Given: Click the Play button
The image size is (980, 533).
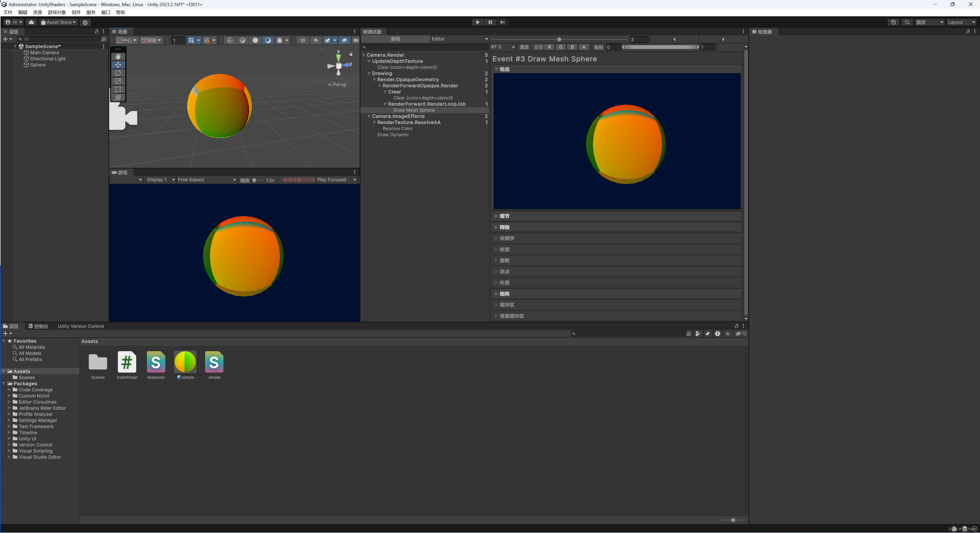Looking at the screenshot, I should pos(478,22).
